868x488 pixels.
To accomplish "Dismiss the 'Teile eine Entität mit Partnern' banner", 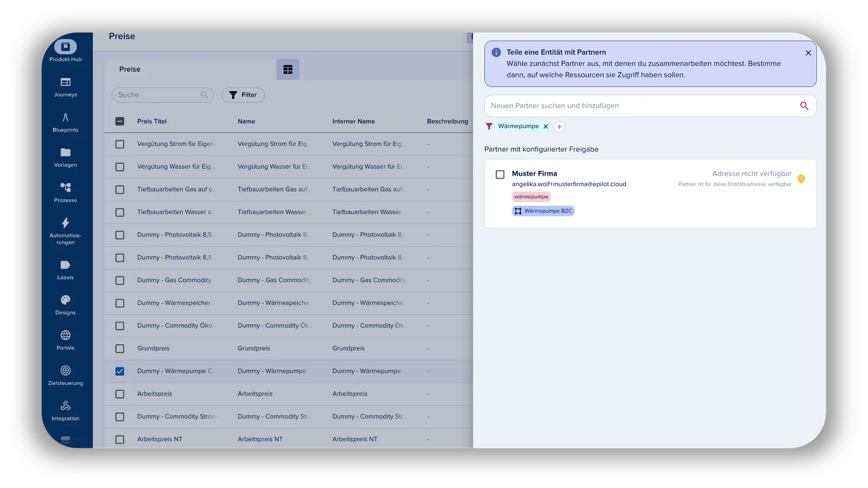I will (808, 53).
